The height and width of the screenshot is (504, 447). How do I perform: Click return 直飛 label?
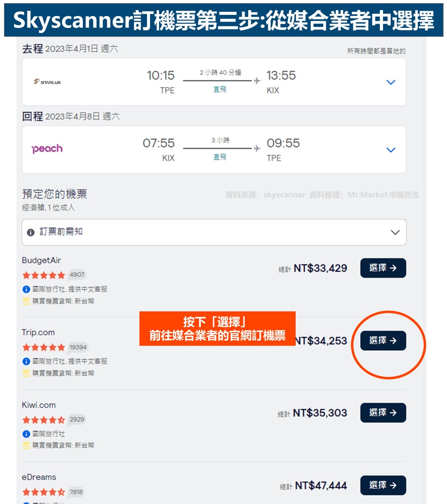(x=220, y=157)
